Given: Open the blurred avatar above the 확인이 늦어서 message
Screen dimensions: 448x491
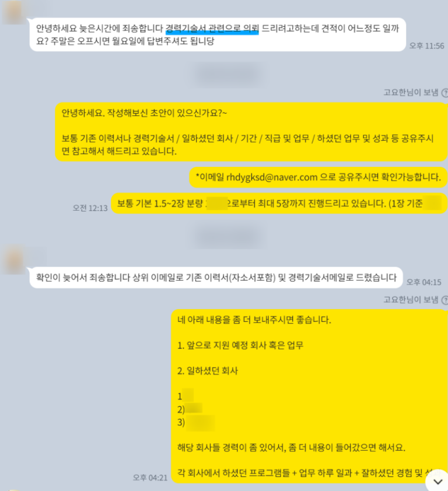Looking at the screenshot, I should (13, 260).
